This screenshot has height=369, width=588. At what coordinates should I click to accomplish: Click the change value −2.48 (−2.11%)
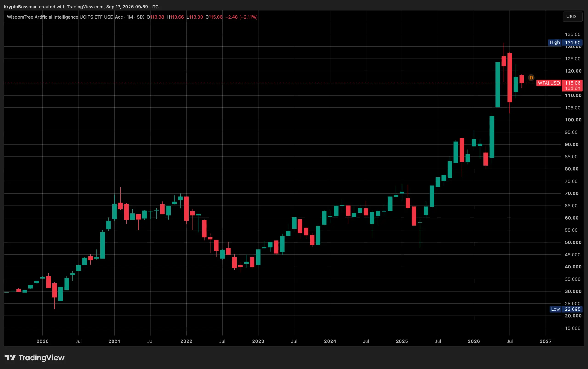[241, 17]
